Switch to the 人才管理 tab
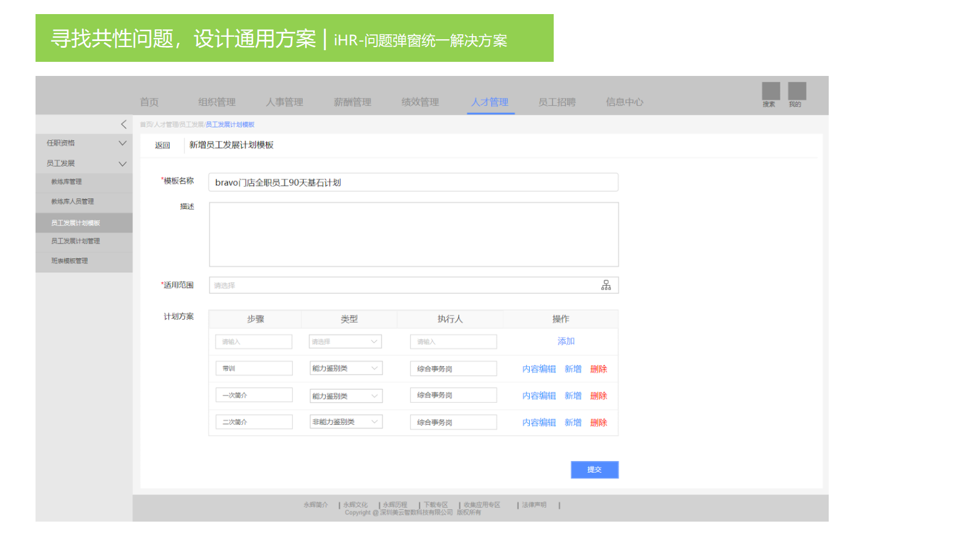 (x=489, y=102)
